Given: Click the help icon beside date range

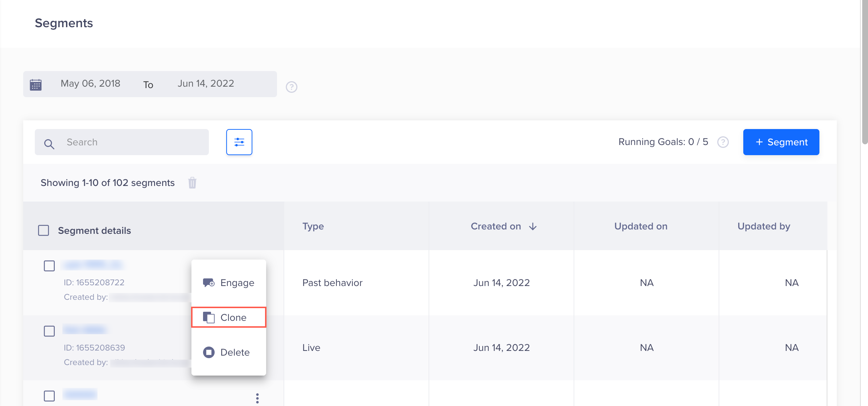Looking at the screenshot, I should tap(292, 87).
